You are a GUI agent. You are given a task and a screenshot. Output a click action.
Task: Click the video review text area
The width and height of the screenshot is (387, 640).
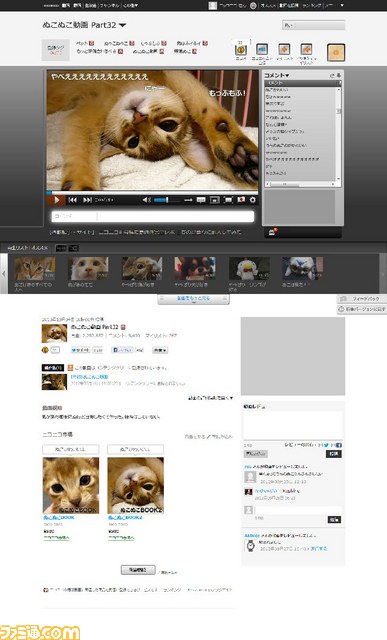pos(293,425)
